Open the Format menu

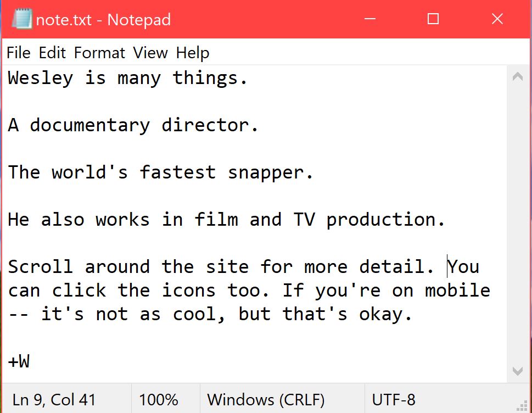[x=99, y=53]
